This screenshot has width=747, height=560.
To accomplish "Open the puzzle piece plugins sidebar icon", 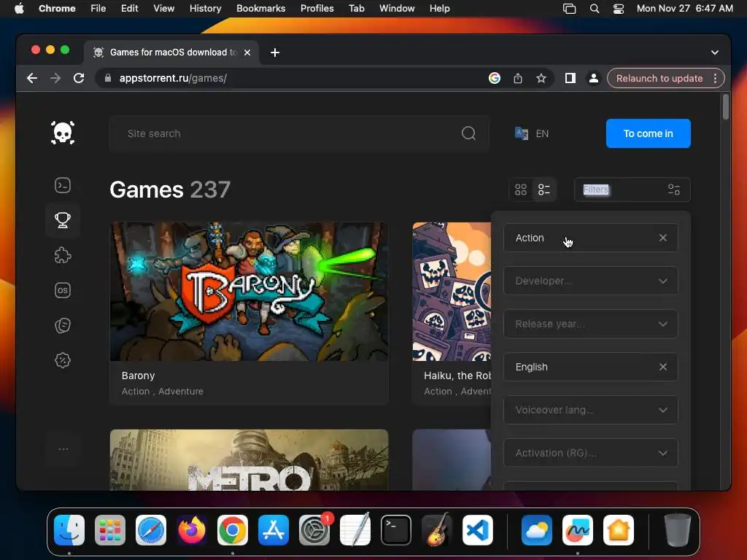I will 63,255.
